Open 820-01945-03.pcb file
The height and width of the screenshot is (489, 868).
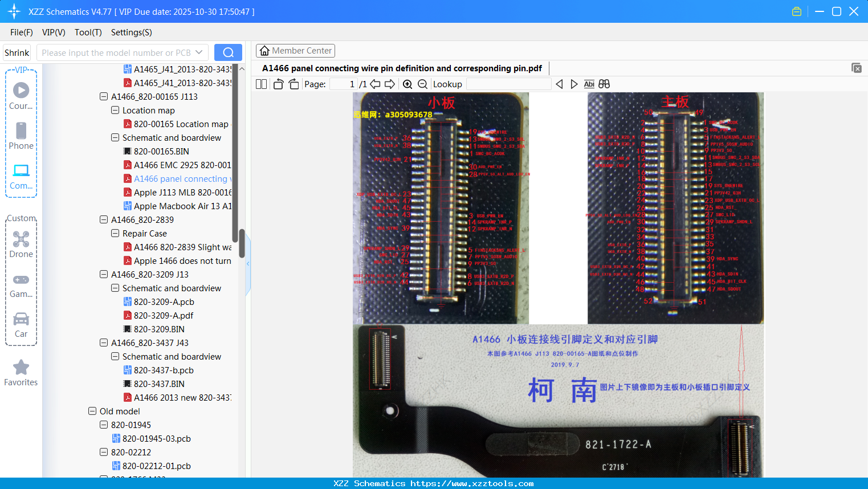[151, 439]
